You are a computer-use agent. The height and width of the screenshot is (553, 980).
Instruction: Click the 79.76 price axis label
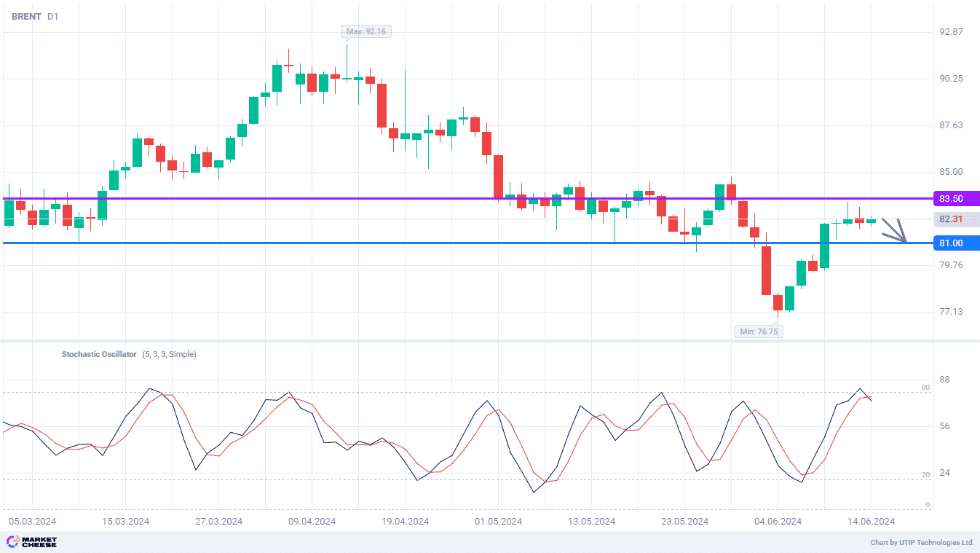(x=951, y=265)
